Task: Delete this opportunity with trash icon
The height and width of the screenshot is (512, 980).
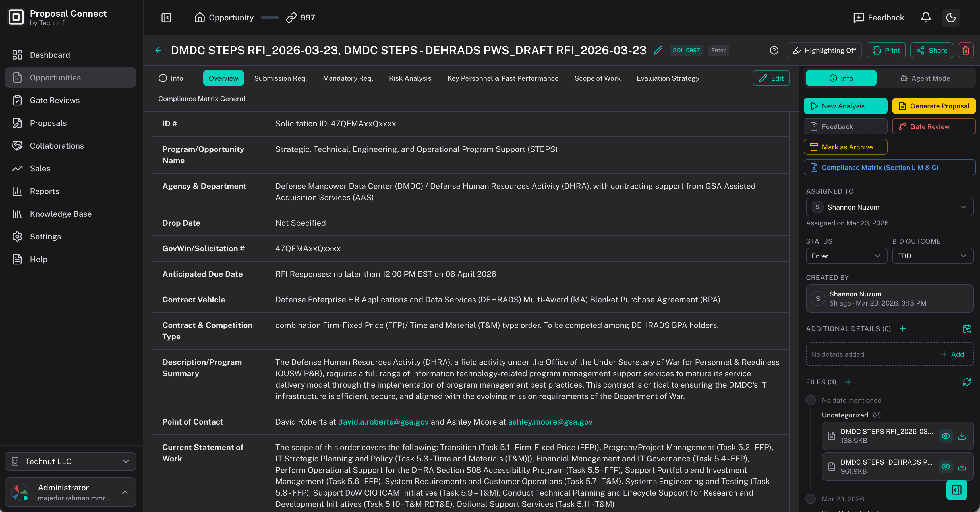Action: (x=966, y=50)
